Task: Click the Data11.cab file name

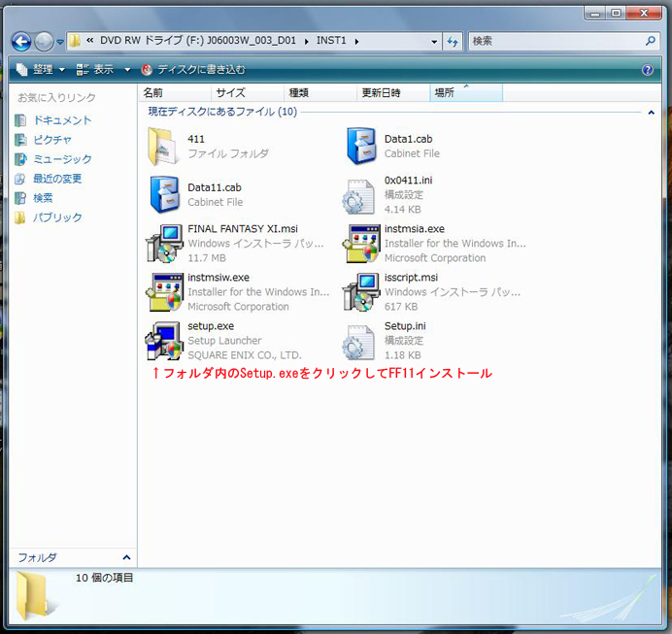Action: [x=215, y=187]
